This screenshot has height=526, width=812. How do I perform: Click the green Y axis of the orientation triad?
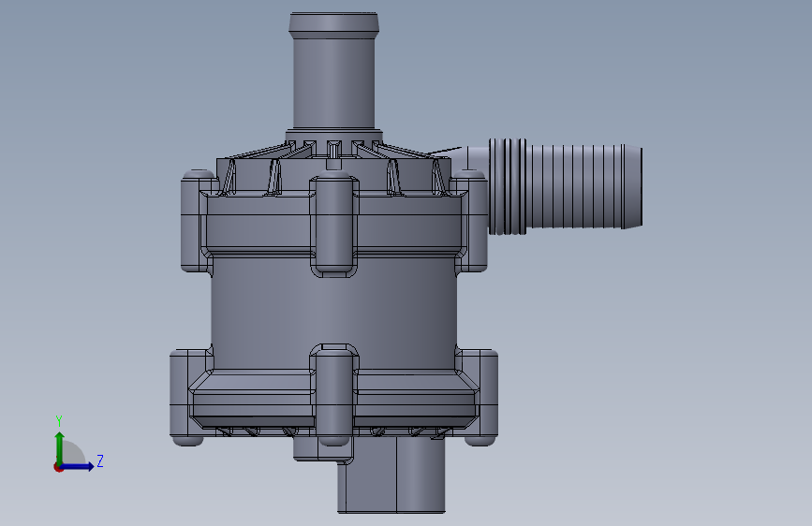tap(60, 447)
